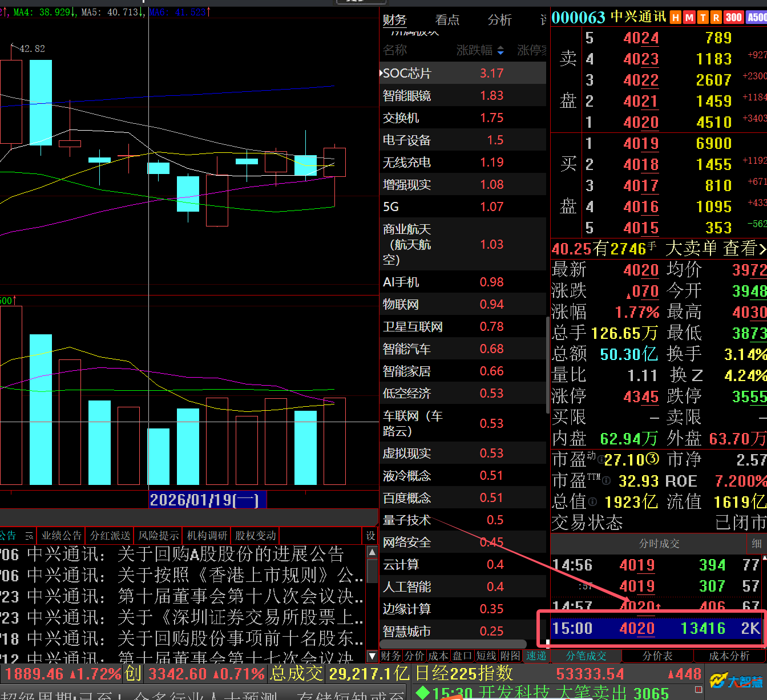Click the purple A500 index badge

(757, 18)
